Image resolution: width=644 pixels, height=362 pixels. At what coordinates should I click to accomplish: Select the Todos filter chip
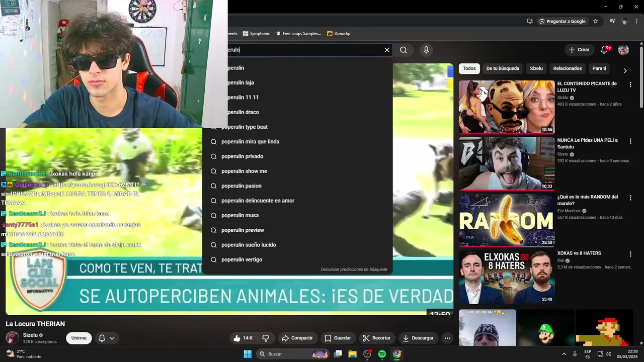[469, 68]
